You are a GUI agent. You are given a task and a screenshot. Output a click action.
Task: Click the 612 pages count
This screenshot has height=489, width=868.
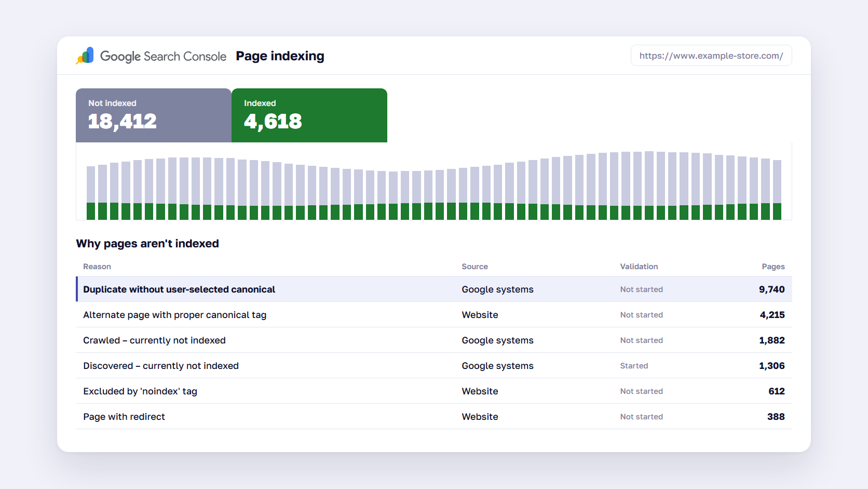point(777,391)
